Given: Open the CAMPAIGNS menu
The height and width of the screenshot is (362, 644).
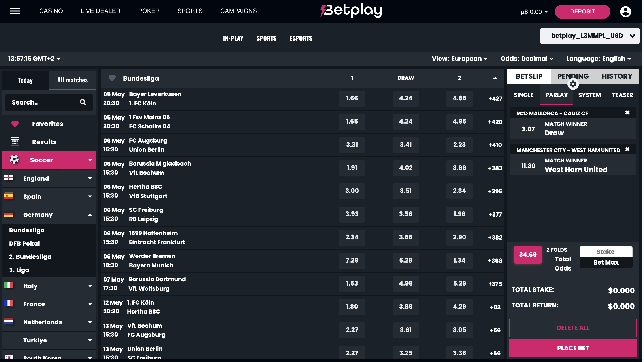Looking at the screenshot, I should click(x=238, y=11).
